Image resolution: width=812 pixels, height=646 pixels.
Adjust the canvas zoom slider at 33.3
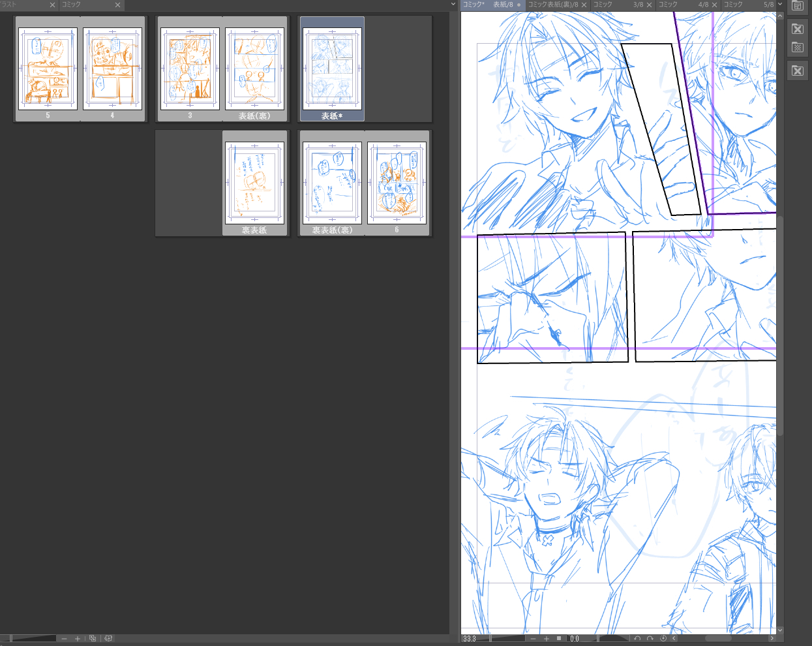(x=508, y=639)
